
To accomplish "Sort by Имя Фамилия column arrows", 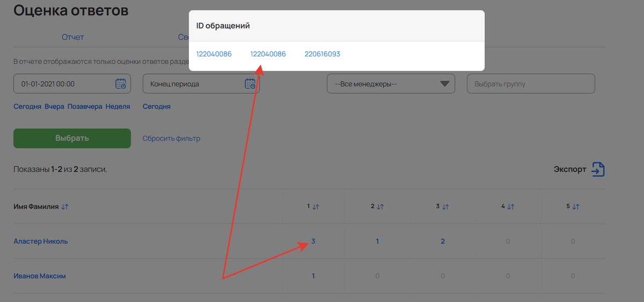I will pos(65,207).
